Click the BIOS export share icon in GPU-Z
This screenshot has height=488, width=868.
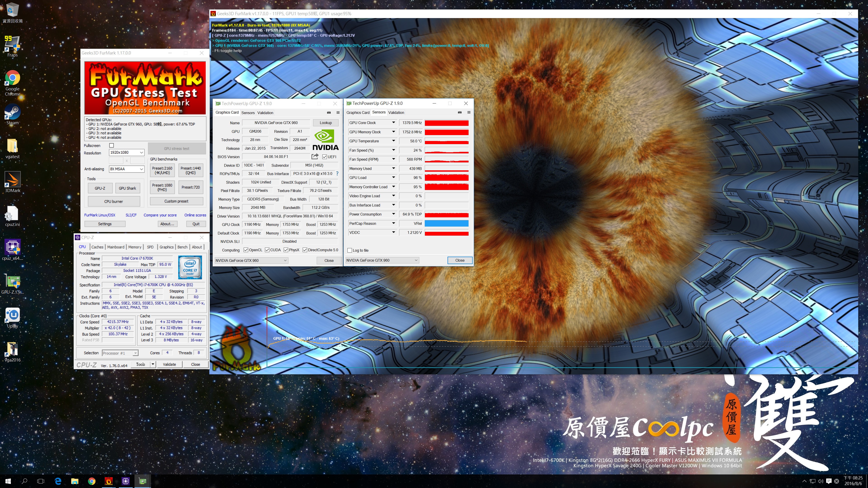tap(315, 157)
